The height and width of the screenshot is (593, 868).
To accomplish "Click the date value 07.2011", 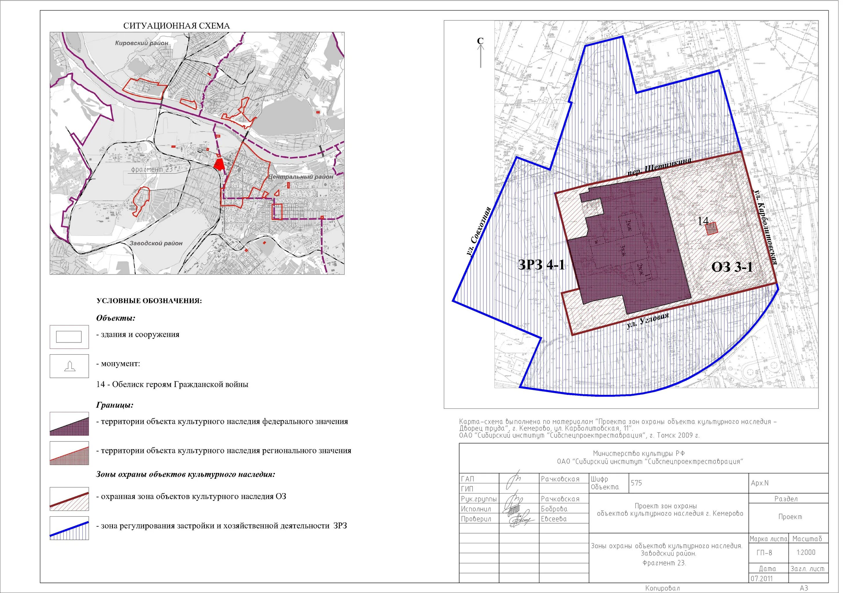I will pyautogui.click(x=761, y=579).
